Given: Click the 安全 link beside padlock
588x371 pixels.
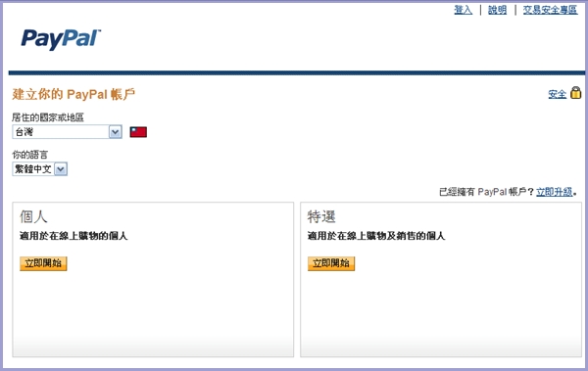Looking at the screenshot, I should (x=558, y=94).
